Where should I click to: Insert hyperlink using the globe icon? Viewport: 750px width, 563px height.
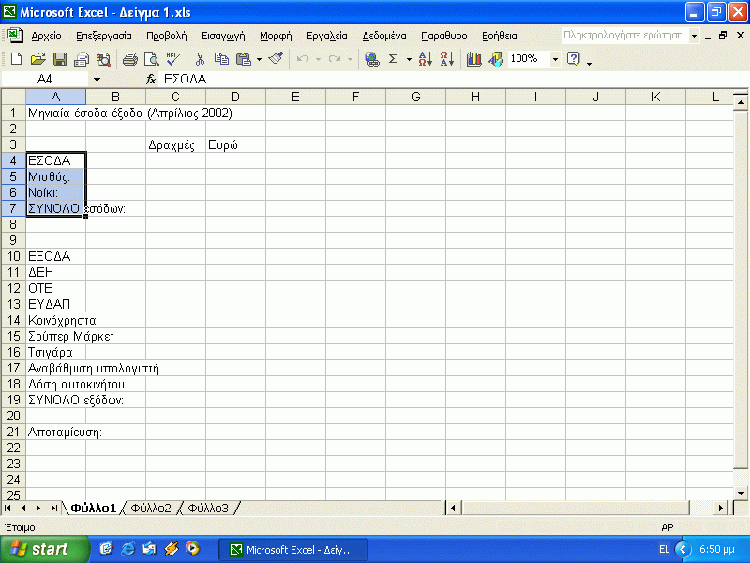[372, 59]
